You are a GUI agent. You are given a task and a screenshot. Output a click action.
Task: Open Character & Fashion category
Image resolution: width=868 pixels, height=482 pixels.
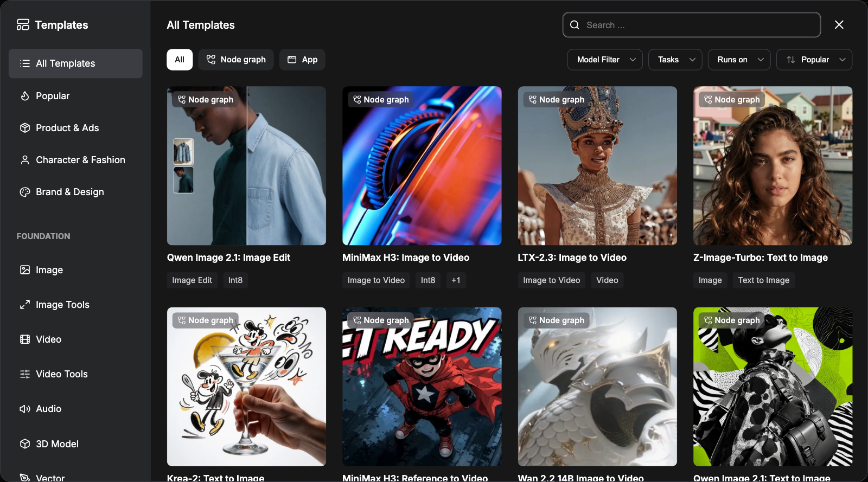click(75, 160)
